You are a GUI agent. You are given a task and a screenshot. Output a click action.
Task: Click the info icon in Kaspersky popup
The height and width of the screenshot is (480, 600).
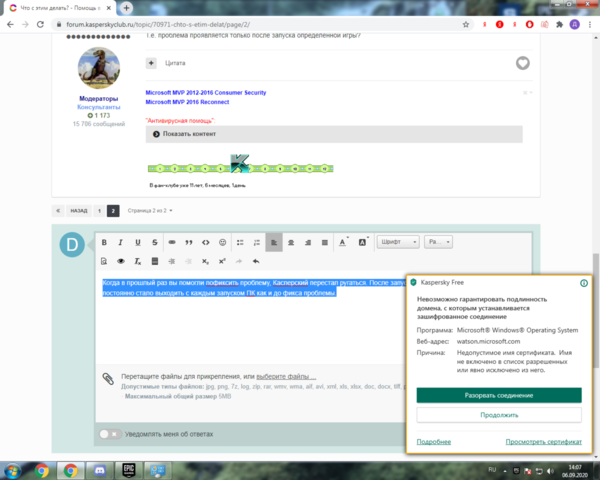tap(584, 283)
